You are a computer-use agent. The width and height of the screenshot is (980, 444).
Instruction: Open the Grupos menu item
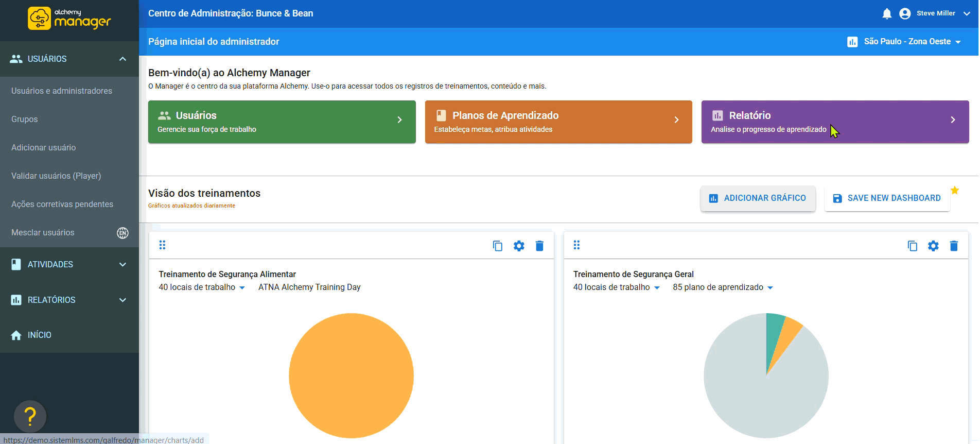pyautogui.click(x=25, y=119)
